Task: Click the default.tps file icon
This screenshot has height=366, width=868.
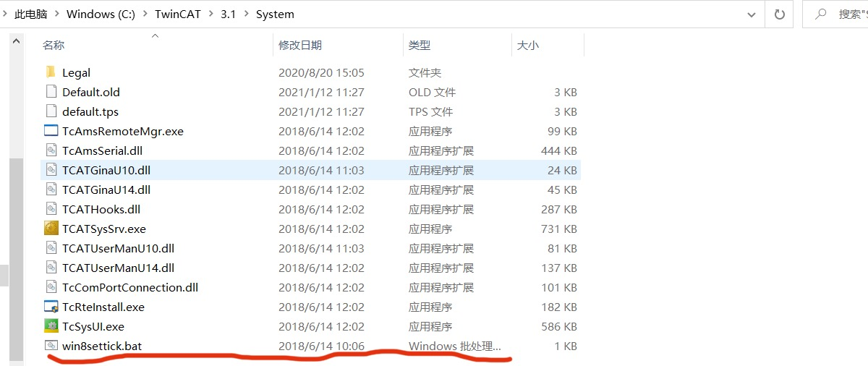Action: [51, 111]
